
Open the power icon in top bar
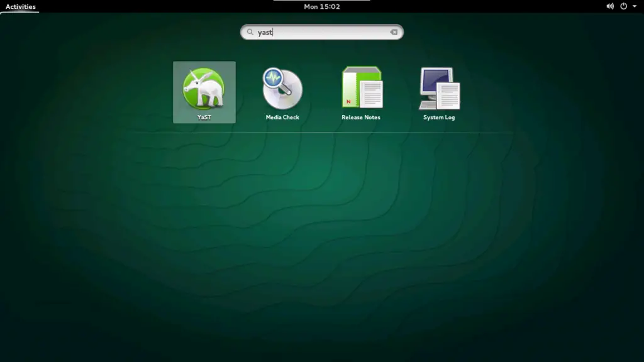pyautogui.click(x=623, y=6)
